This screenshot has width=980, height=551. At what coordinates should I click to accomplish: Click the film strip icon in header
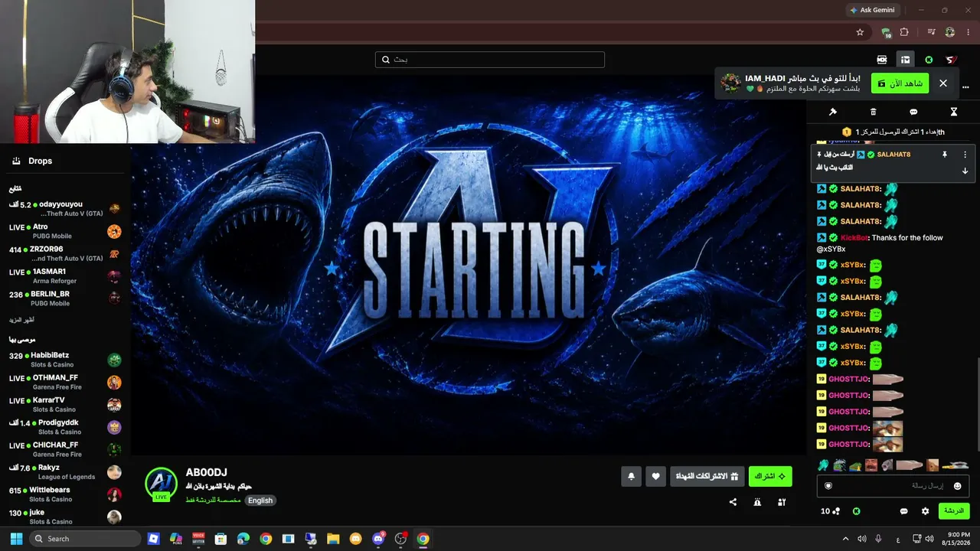[882, 60]
